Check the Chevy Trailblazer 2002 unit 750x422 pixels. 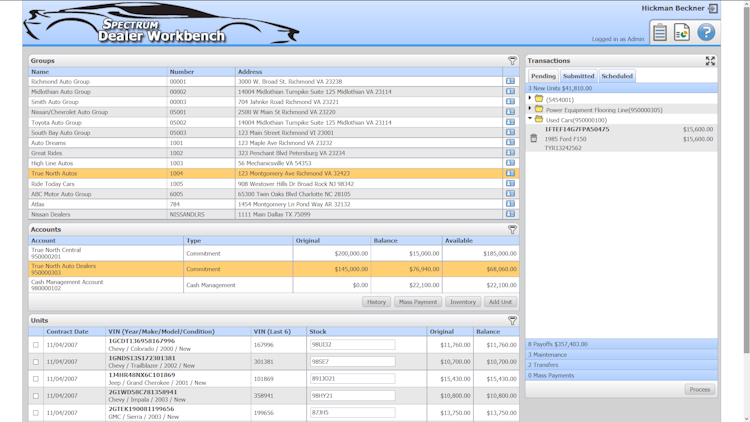click(x=36, y=362)
